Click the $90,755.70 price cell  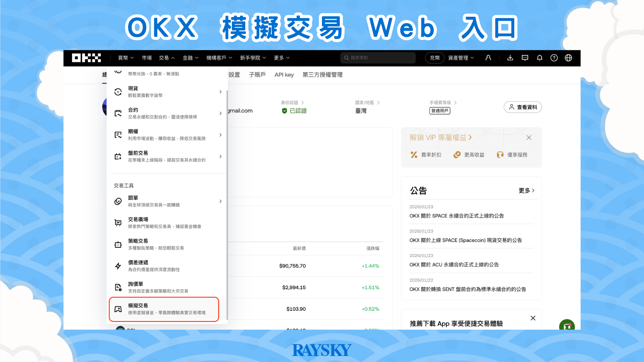pos(292,266)
